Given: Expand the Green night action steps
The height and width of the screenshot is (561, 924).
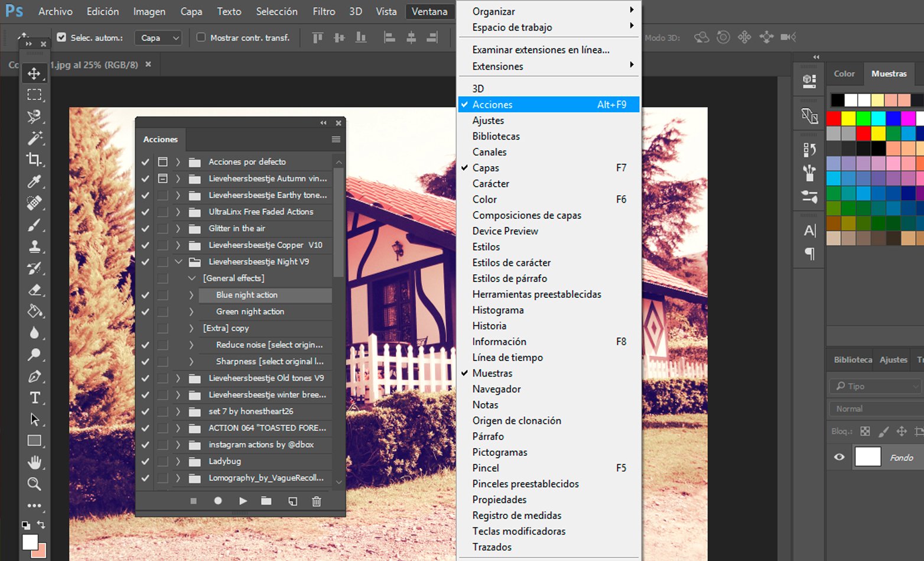Looking at the screenshot, I should point(191,312).
